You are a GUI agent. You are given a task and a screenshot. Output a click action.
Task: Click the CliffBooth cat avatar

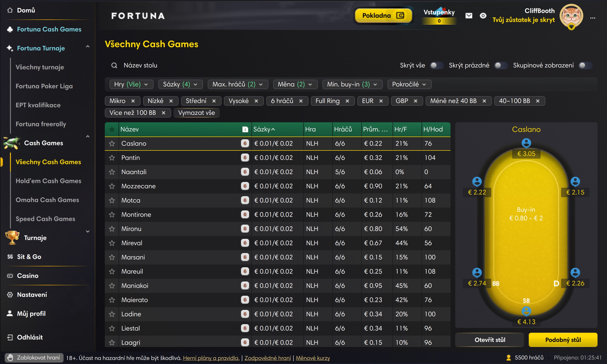click(571, 16)
